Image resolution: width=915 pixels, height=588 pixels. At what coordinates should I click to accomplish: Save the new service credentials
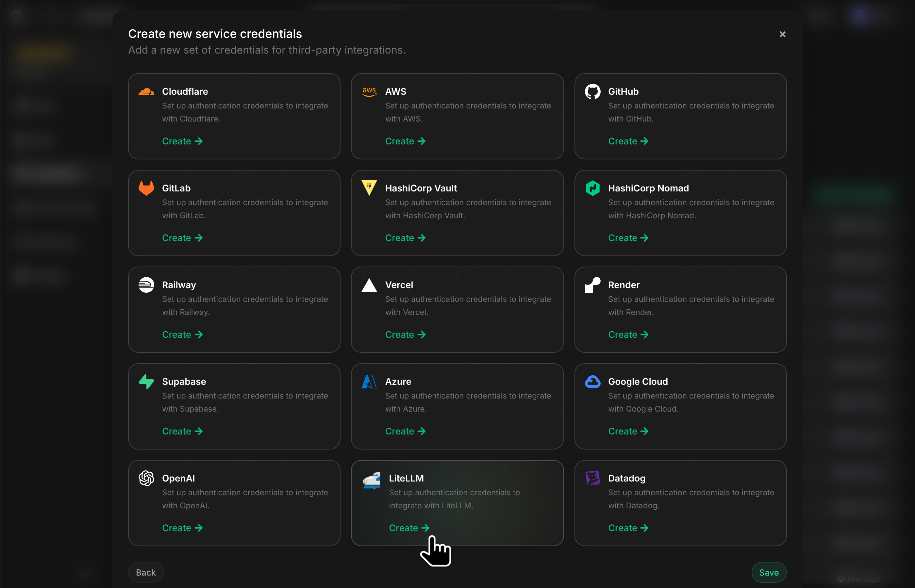(769, 572)
